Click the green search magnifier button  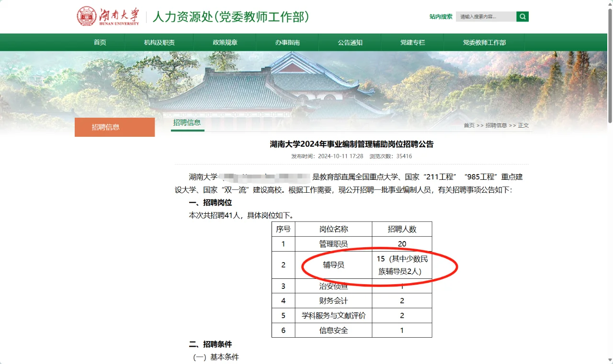pos(522,17)
